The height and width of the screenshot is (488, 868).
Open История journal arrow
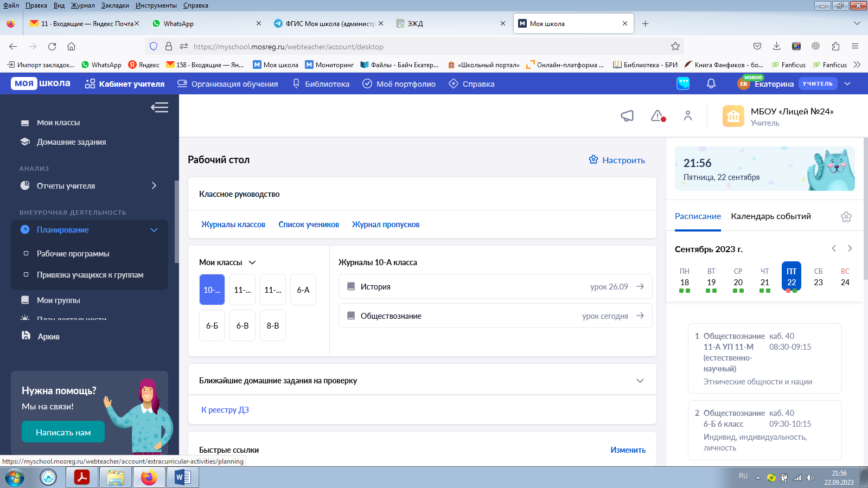click(640, 286)
